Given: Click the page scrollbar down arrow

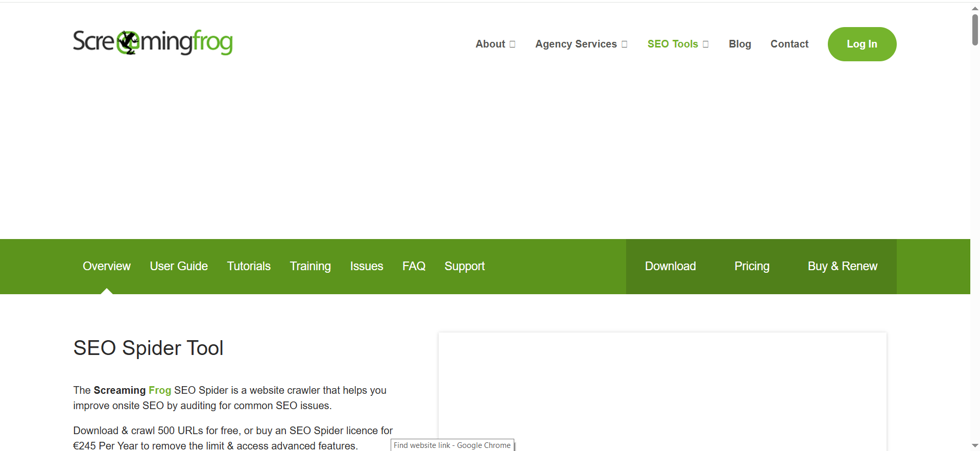Looking at the screenshot, I should (x=975, y=446).
